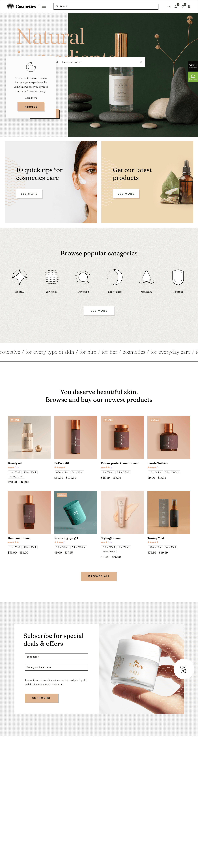This screenshot has width=198, height=868.
Task: Click the Browse All products button
Action: [x=99, y=576]
